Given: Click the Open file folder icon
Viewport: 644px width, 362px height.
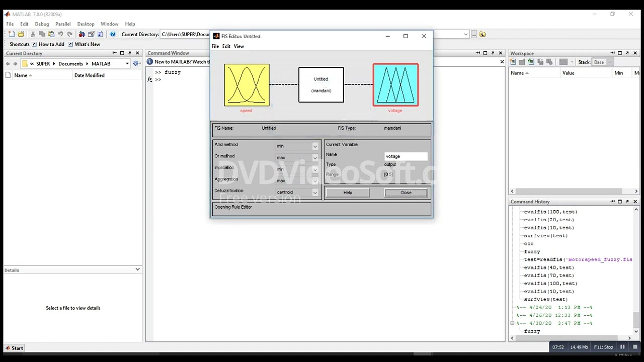Looking at the screenshot, I should (x=21, y=34).
